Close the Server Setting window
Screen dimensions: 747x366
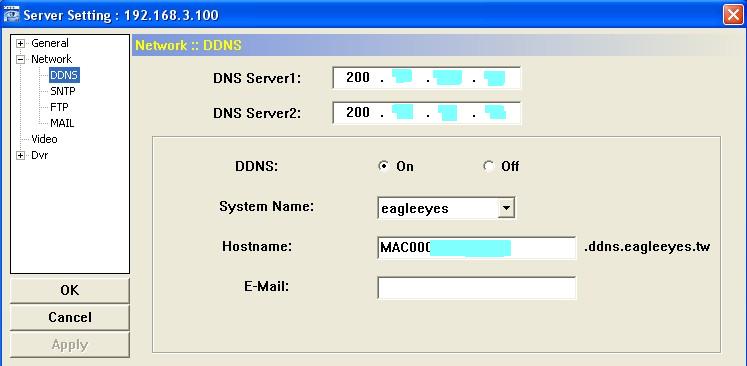(x=733, y=15)
